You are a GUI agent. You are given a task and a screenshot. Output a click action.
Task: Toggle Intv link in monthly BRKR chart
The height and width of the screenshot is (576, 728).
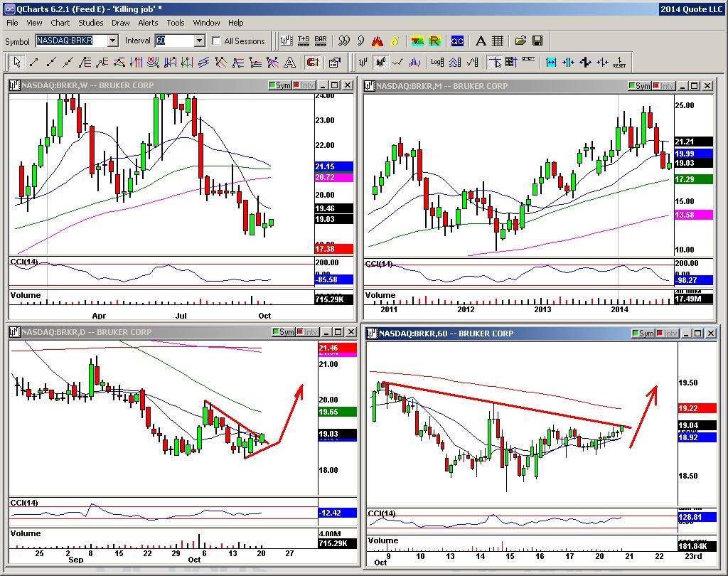click(663, 86)
